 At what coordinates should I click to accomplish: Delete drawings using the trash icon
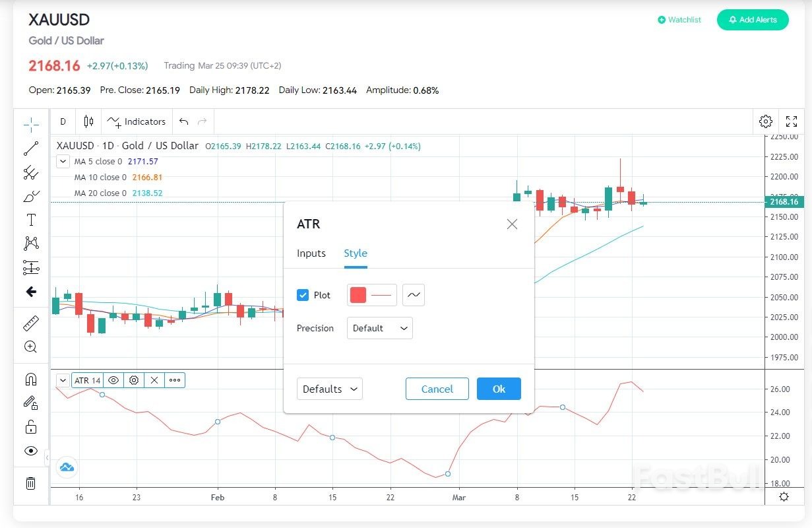click(30, 483)
